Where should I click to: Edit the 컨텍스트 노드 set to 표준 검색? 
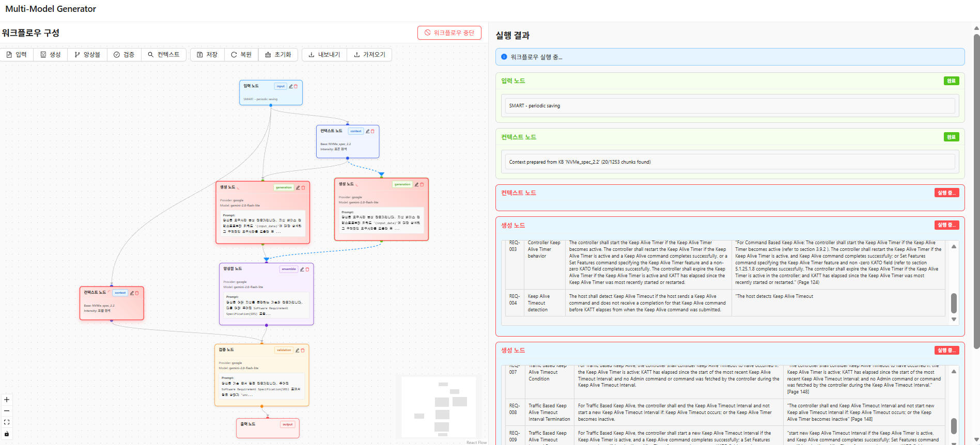(x=368, y=131)
